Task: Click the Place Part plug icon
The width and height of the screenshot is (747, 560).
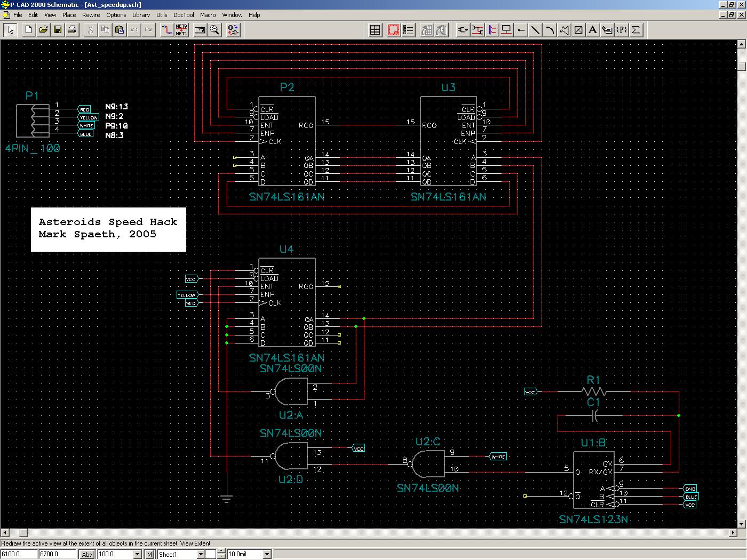Action: (463, 30)
